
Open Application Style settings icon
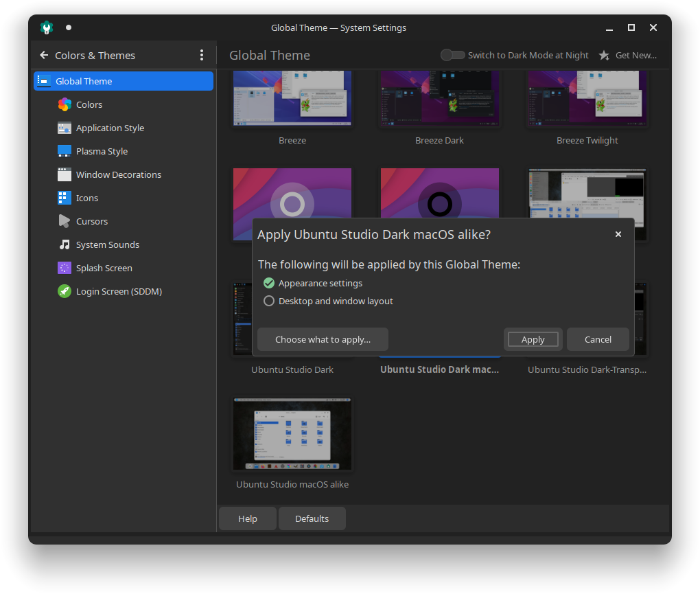click(x=65, y=128)
